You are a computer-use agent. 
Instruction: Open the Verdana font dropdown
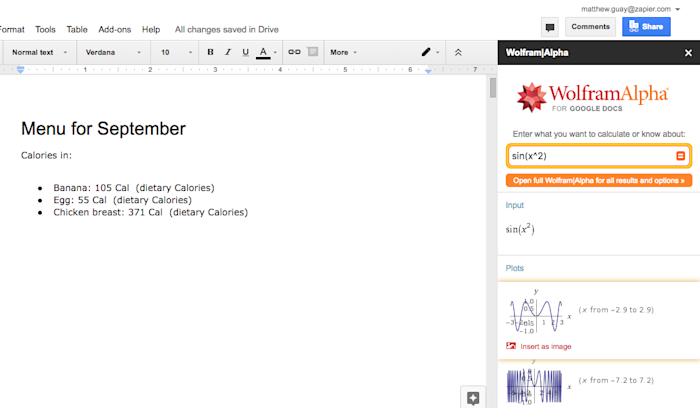(113, 52)
